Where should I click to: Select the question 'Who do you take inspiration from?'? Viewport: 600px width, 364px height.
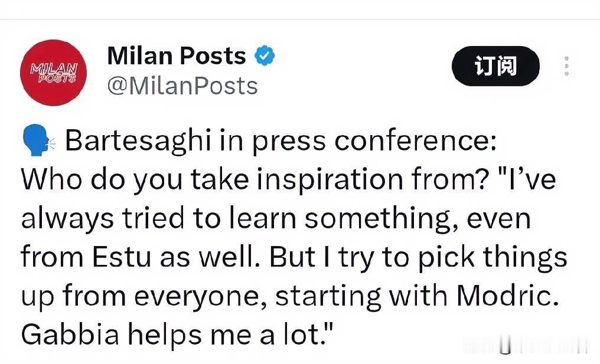pos(256,179)
